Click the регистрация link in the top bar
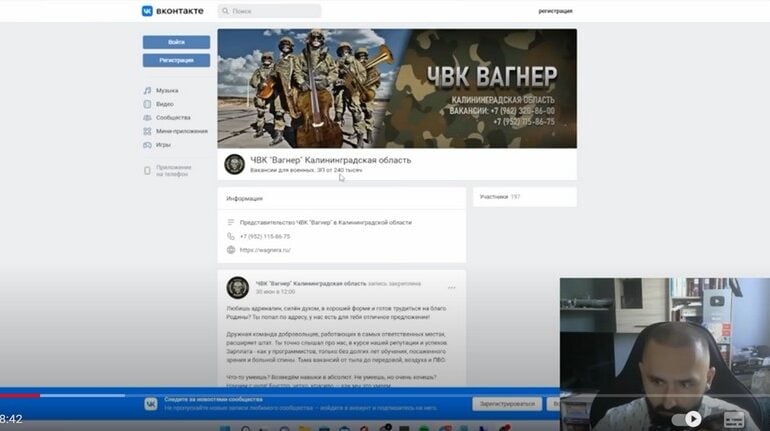Screen dimensions: 770x431 [555, 11]
